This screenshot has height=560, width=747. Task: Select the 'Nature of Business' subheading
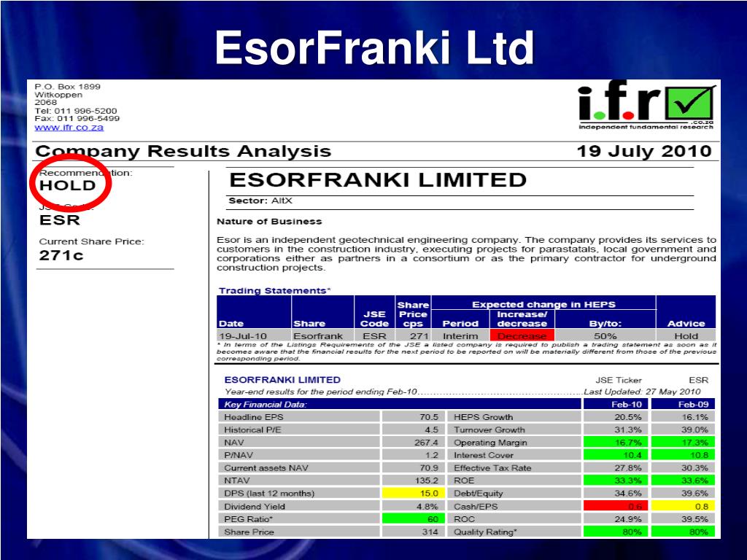[269, 222]
